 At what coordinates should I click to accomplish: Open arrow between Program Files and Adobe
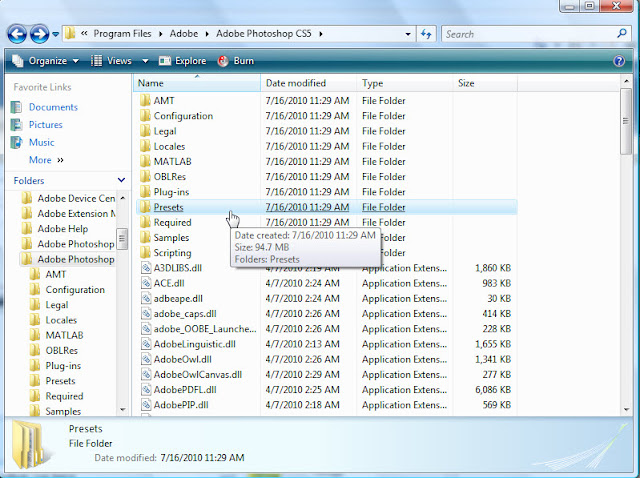pos(160,34)
